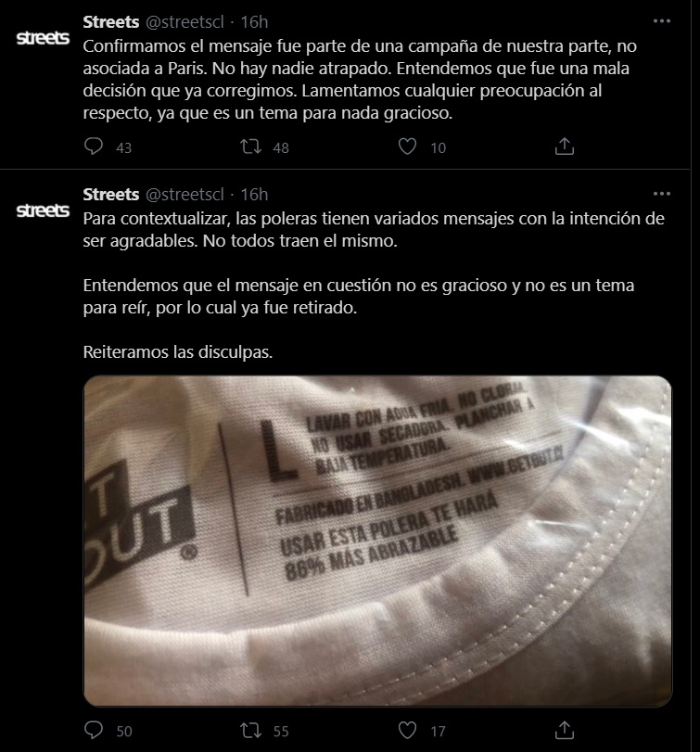700x752 pixels.
Task: Open the tweet text starting 'Confirmamos el mensaje'
Action: tap(360, 80)
